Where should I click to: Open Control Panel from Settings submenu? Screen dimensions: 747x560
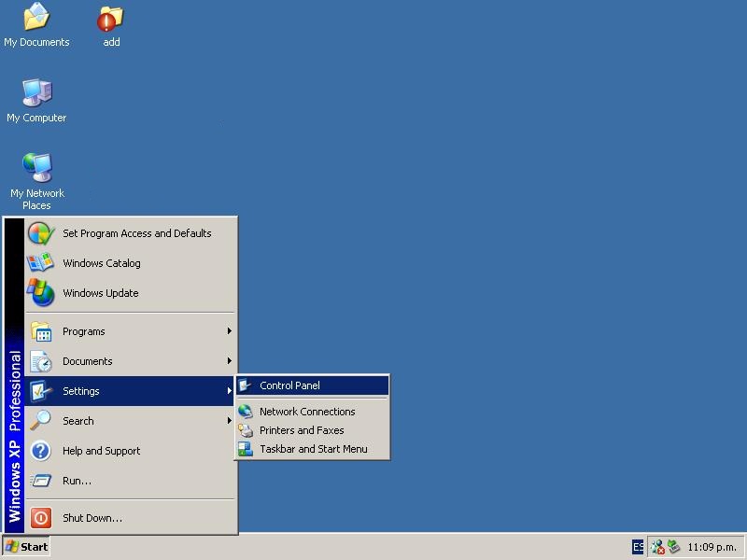click(313, 385)
